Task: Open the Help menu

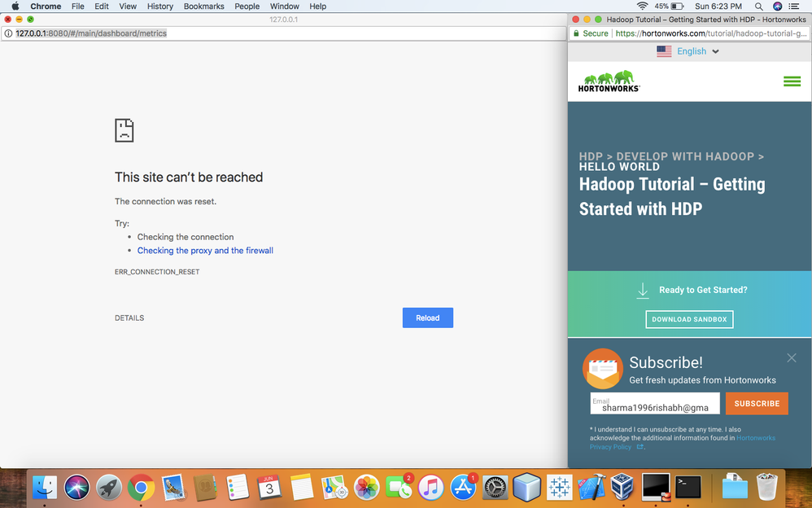Action: tap(318, 7)
